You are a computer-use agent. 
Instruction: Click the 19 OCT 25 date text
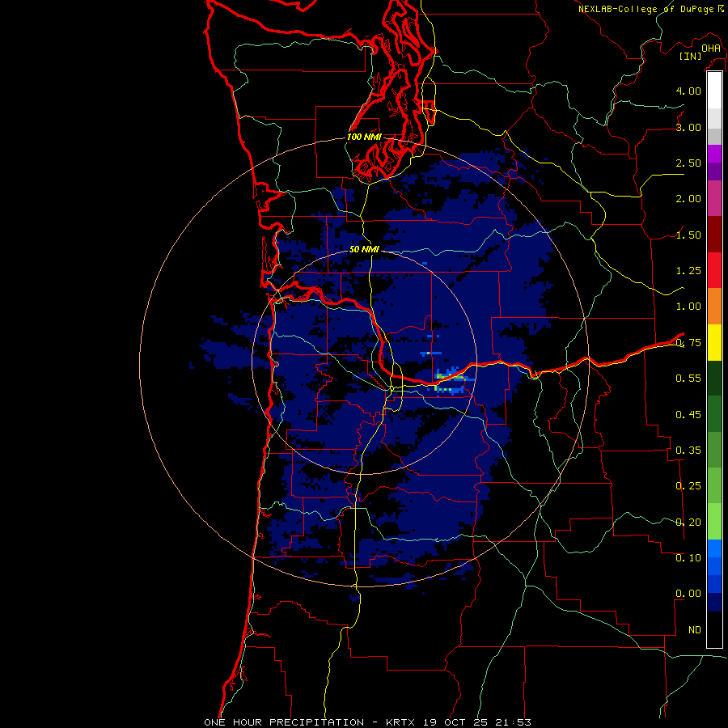(457, 722)
